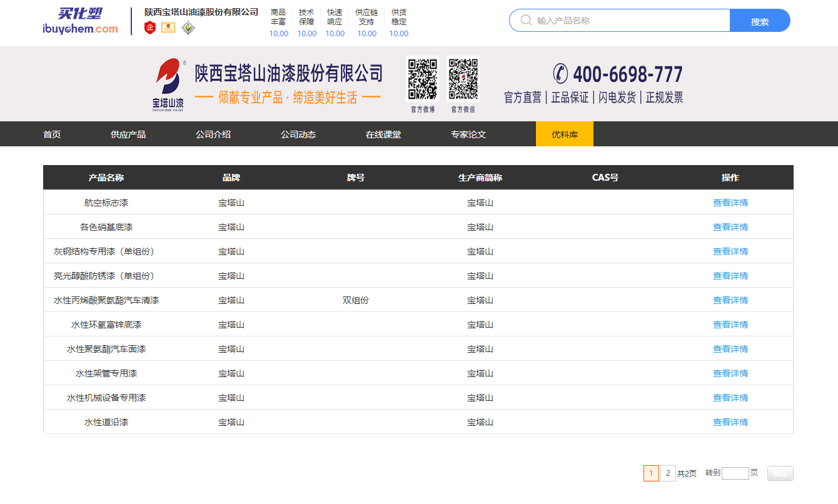Screen dimensions: 838x504
Task: Click the 供货稳定 10.00 rating
Action: click(x=399, y=23)
